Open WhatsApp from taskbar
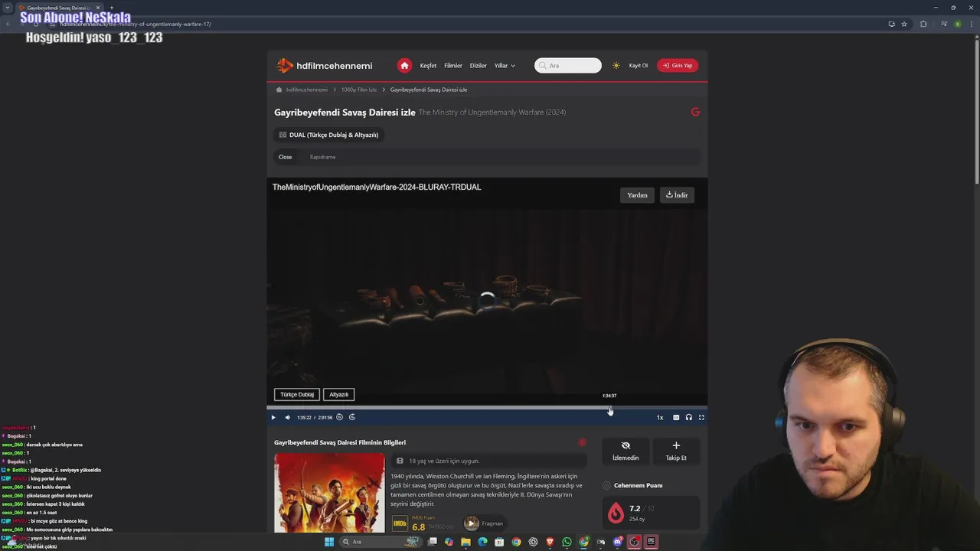This screenshot has height=551, width=980. 567,542
